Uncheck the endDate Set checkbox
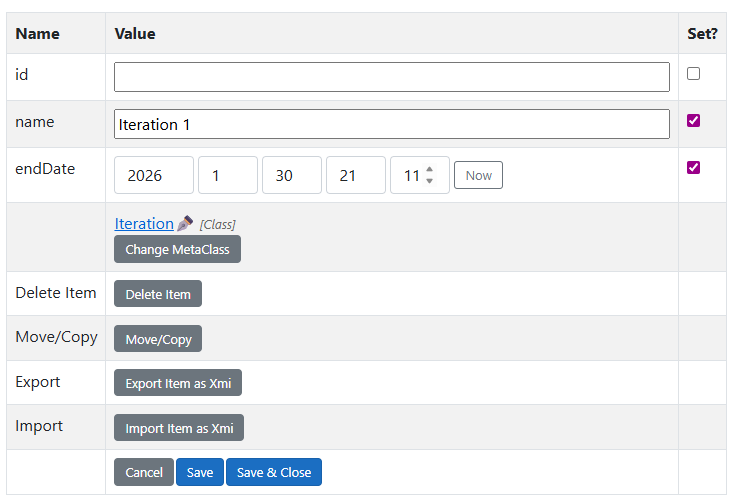 tap(693, 168)
